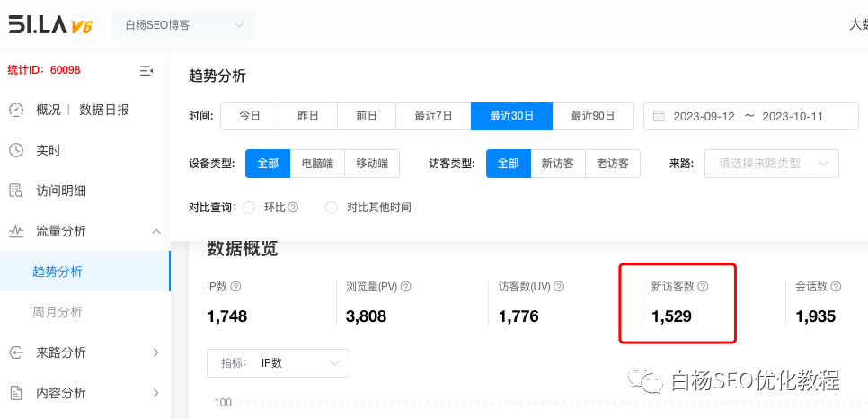The height and width of the screenshot is (419, 868).
Task: Filter by 新访客 visitor type
Action: (x=557, y=164)
